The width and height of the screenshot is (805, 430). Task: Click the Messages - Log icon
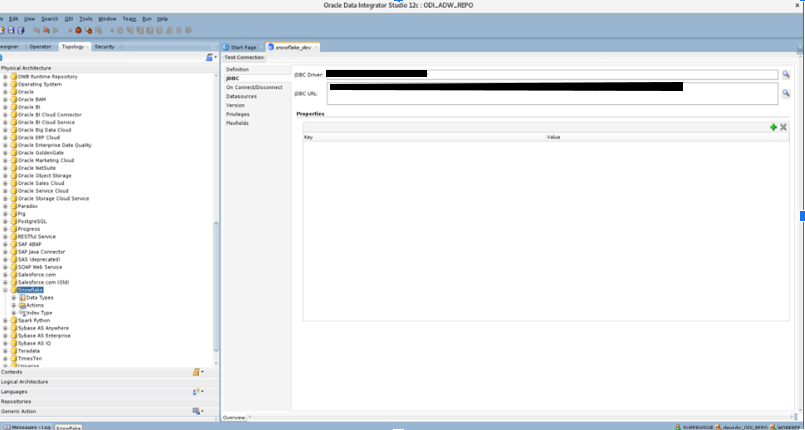tap(7, 427)
